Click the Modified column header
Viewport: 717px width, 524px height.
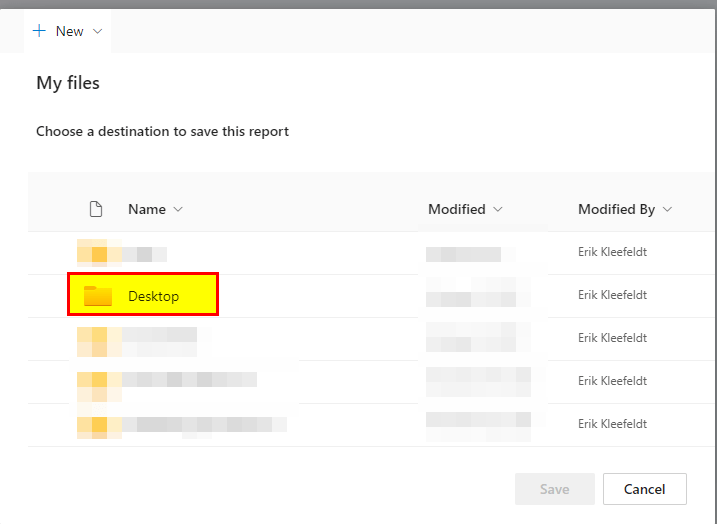[x=456, y=209]
